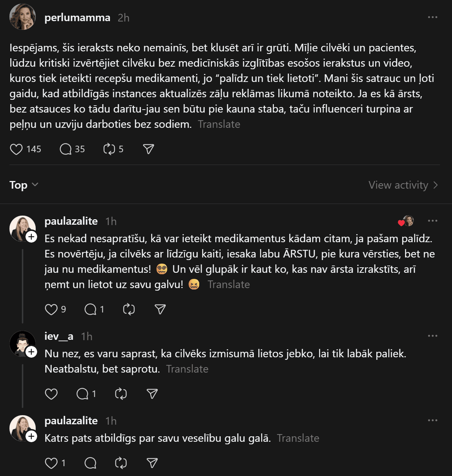The image size is (452, 476).
Task: Repost paulazalite's first comment
Action: (129, 309)
